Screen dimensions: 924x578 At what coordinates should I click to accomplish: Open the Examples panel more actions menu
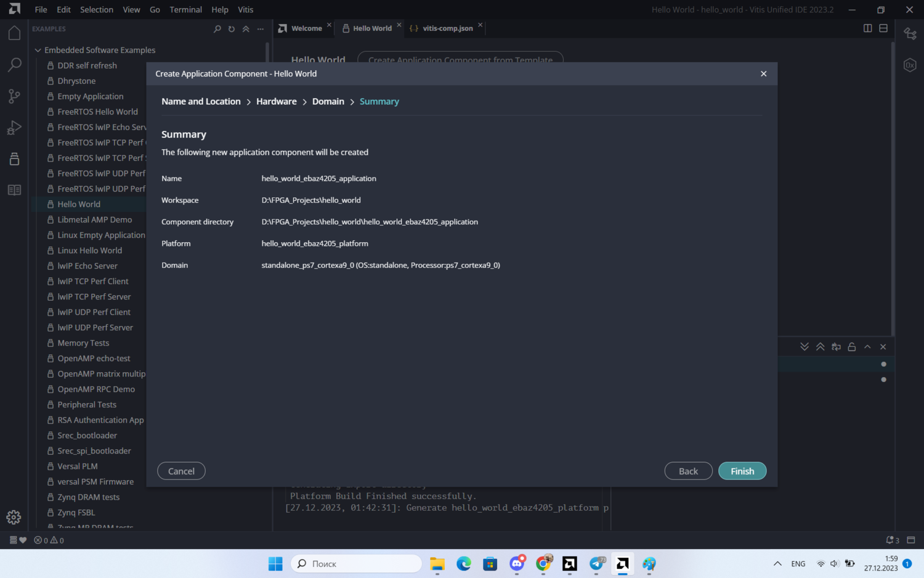pos(261,29)
